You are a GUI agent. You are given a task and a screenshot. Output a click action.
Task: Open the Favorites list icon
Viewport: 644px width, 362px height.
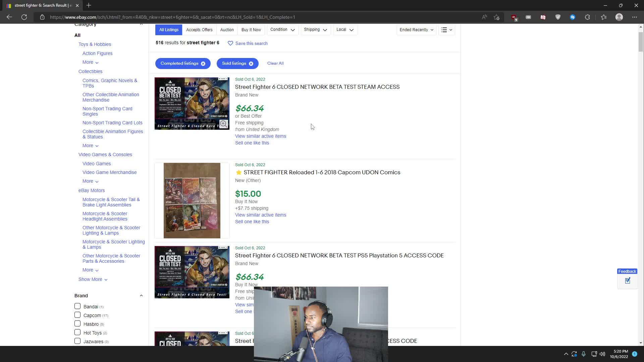click(x=604, y=17)
